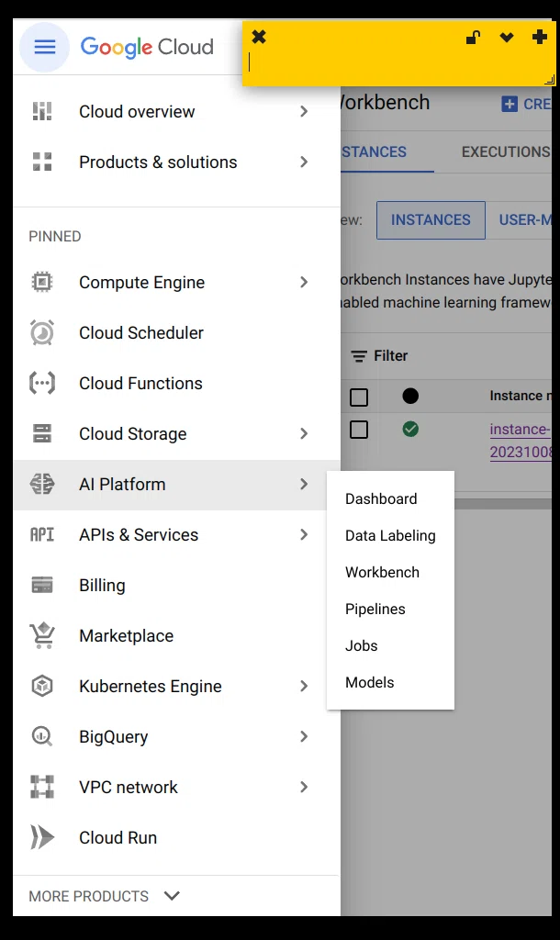Click the Marketplace cart icon
560x940 pixels.
point(42,635)
